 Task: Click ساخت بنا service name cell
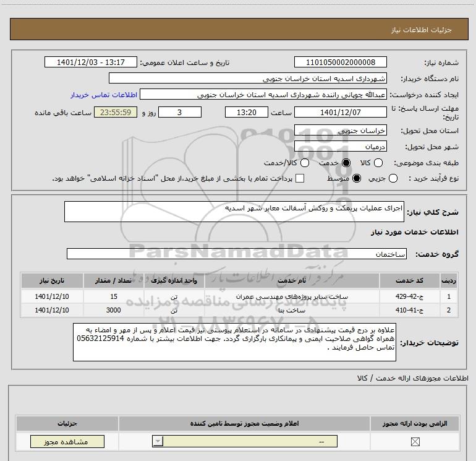(292, 310)
